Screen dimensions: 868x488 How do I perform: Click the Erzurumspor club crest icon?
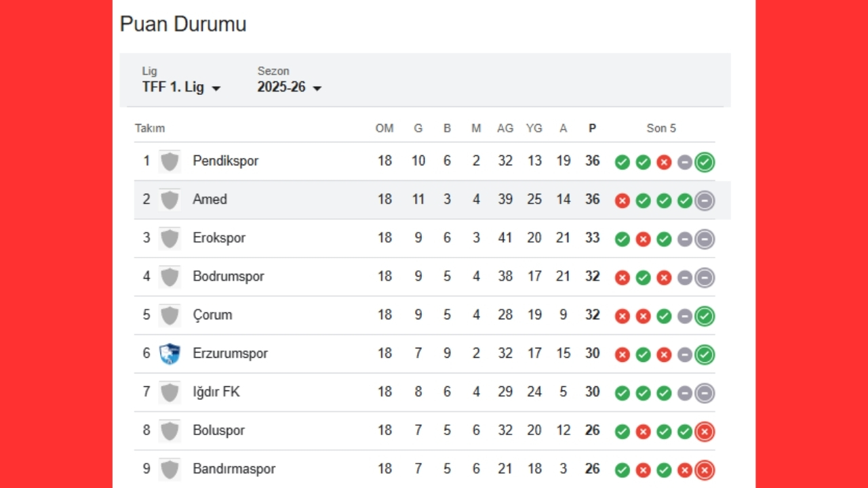[x=170, y=354]
